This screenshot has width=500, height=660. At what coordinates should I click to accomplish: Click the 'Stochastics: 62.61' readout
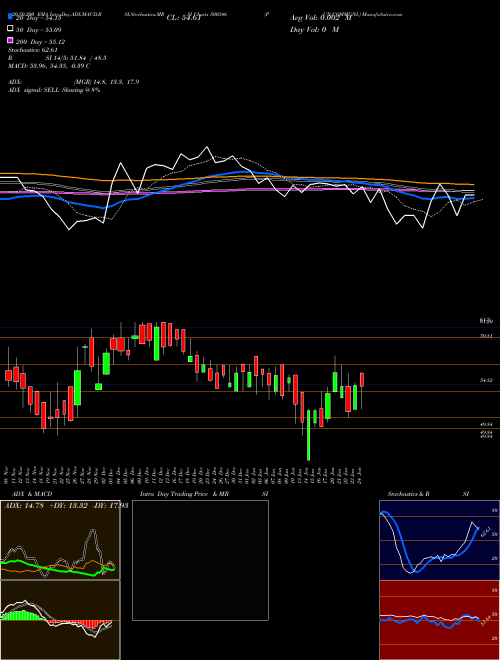click(x=33, y=50)
